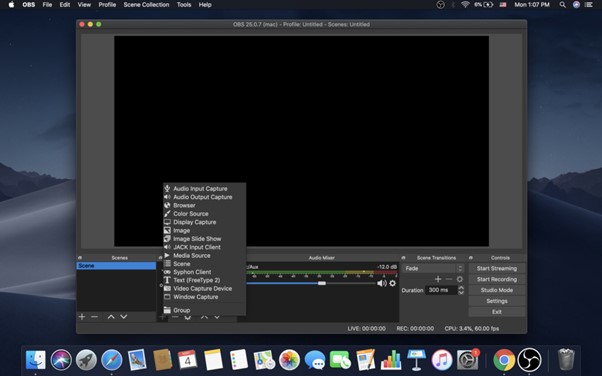This screenshot has width=602, height=376.
Task: Step the Duration value with arrows
Action: tap(461, 290)
